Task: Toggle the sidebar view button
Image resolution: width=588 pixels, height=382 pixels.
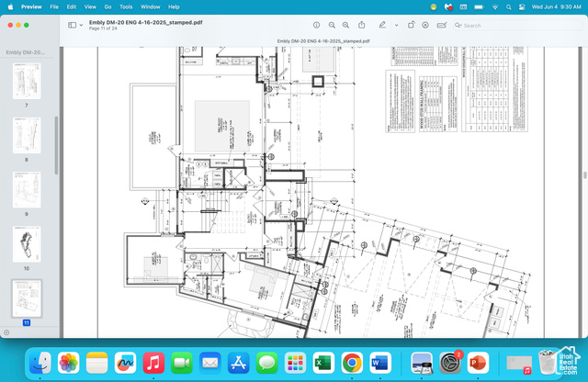Action: 72,25
